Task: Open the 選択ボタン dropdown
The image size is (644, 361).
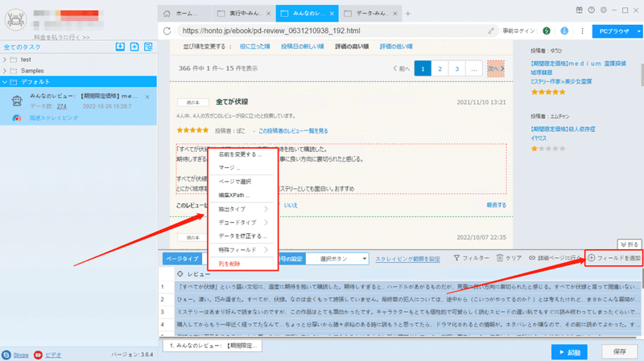Action: [x=364, y=259]
